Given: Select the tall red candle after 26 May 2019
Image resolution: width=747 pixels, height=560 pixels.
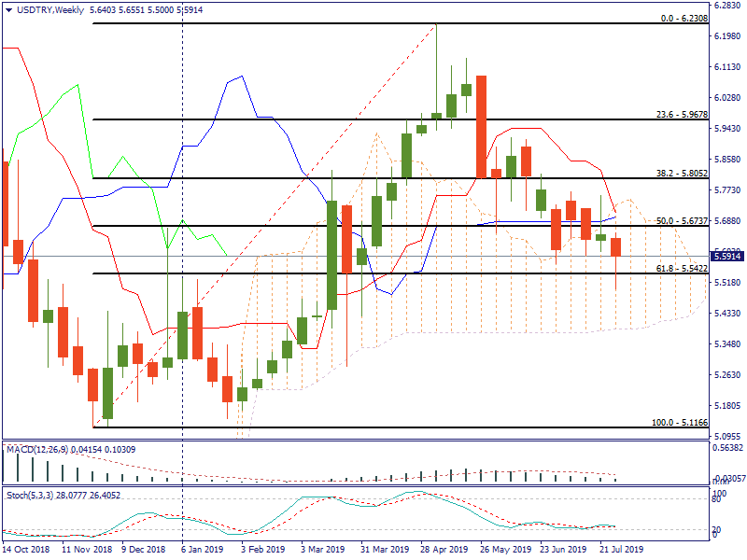Looking at the screenshot, I should pos(481,126).
